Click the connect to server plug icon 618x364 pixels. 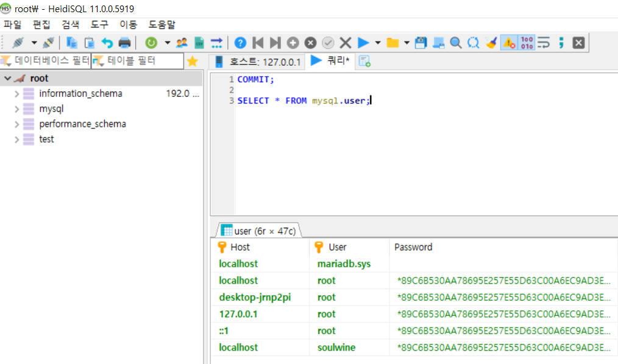pyautogui.click(x=18, y=43)
